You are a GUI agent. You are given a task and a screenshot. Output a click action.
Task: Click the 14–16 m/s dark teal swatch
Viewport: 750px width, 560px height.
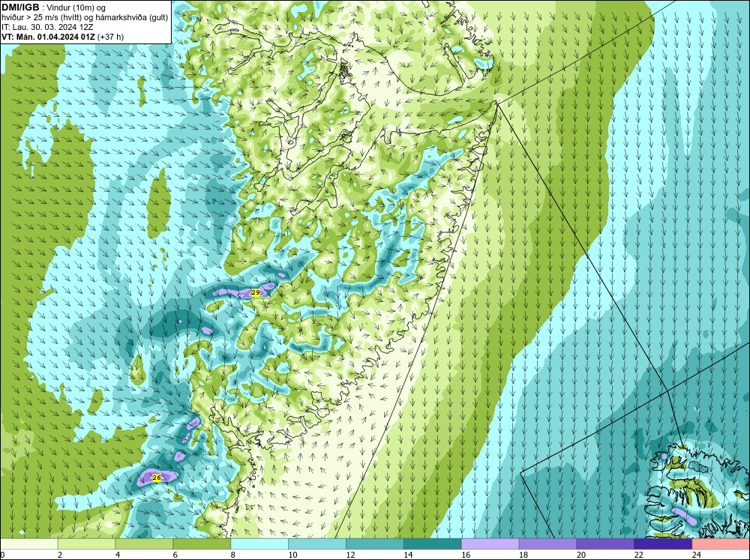(433, 544)
